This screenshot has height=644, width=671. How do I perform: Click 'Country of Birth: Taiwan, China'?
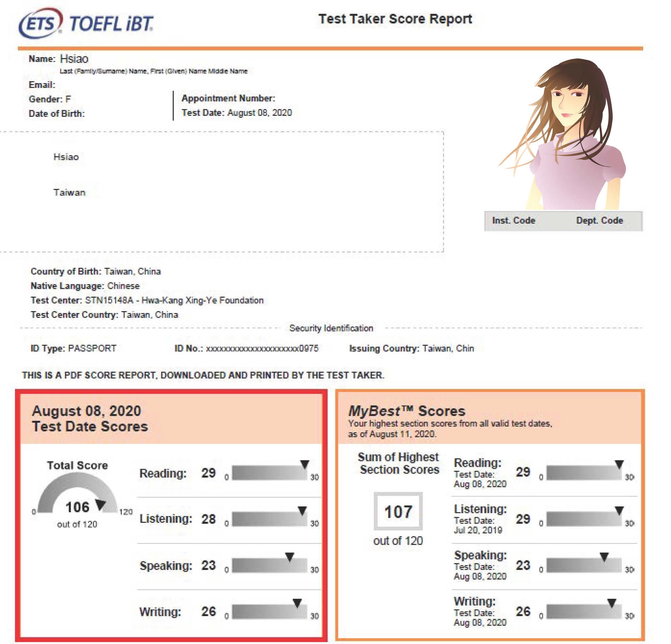[x=95, y=271]
